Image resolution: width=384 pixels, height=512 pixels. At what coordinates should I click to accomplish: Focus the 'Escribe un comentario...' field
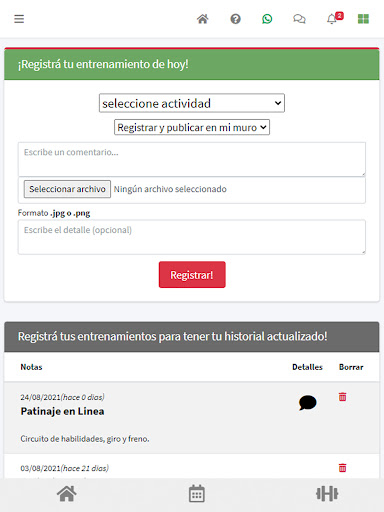[192, 159]
